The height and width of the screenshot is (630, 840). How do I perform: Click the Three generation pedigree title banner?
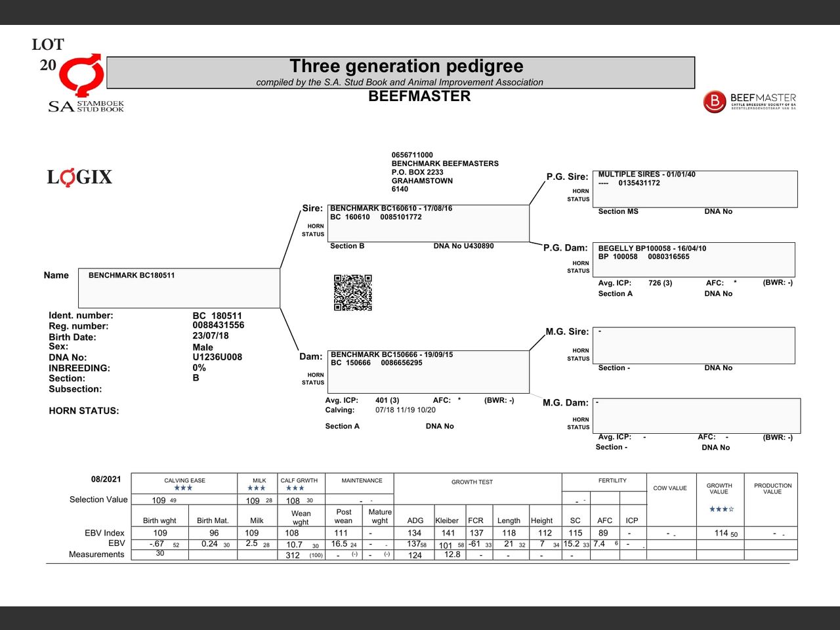pos(400,72)
